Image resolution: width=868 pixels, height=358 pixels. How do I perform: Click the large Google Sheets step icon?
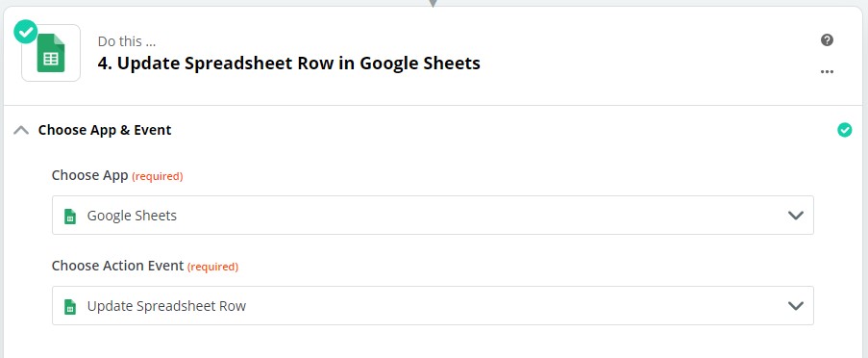tap(51, 53)
